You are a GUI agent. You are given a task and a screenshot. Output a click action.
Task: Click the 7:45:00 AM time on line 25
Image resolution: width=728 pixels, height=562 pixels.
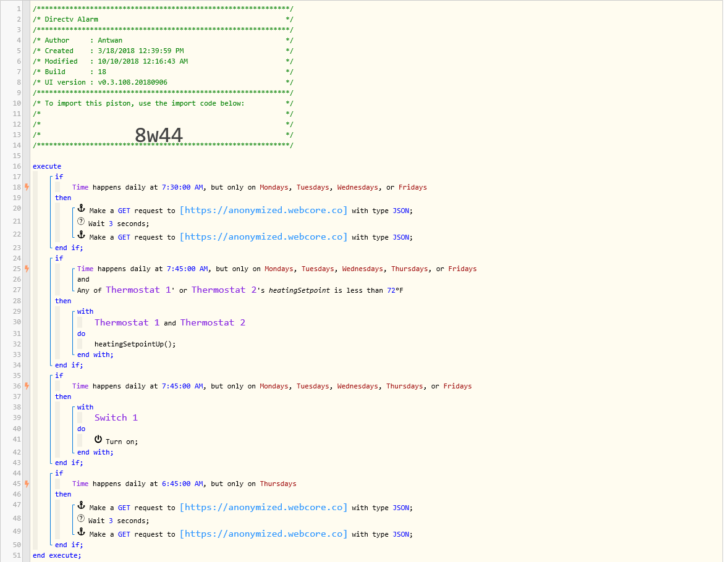click(x=188, y=269)
